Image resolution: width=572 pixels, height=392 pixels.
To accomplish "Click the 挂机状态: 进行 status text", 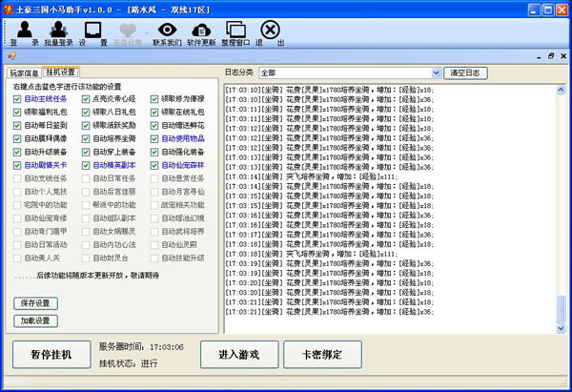I will click(x=129, y=363).
